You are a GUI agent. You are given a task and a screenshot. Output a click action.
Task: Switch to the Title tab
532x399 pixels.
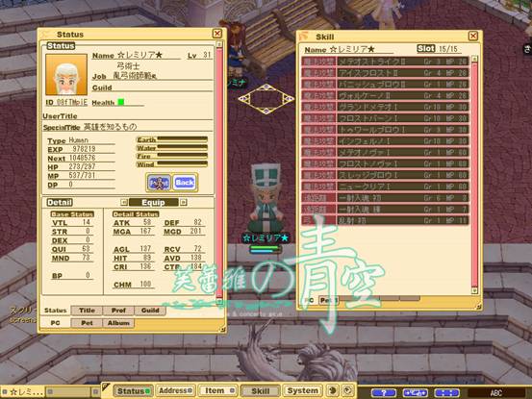pyautogui.click(x=87, y=311)
